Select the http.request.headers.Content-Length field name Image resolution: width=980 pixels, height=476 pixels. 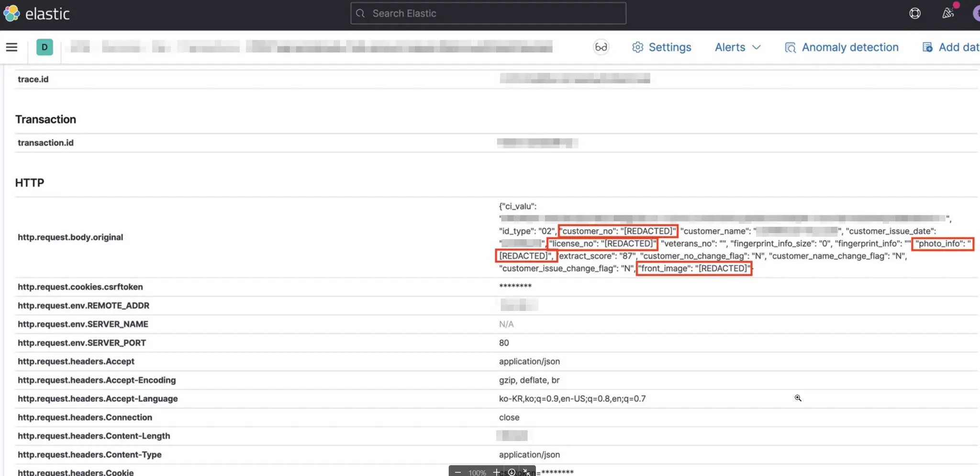pyautogui.click(x=94, y=436)
